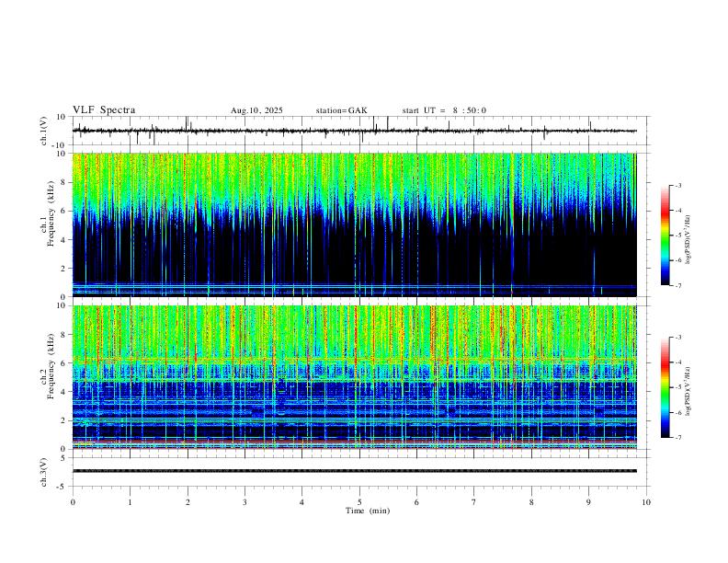Click the ch.1 color scale bar
728x563 pixels.
(665, 236)
